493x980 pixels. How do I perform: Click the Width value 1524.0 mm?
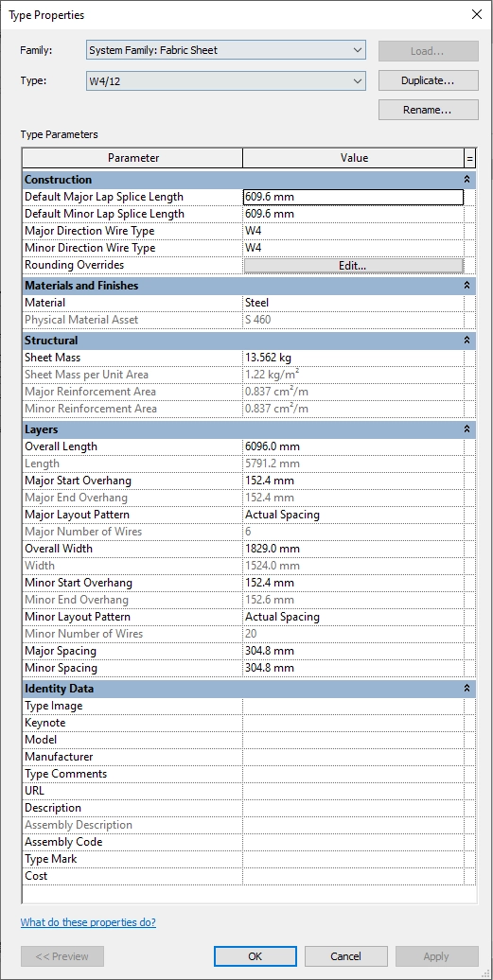click(x=353, y=566)
